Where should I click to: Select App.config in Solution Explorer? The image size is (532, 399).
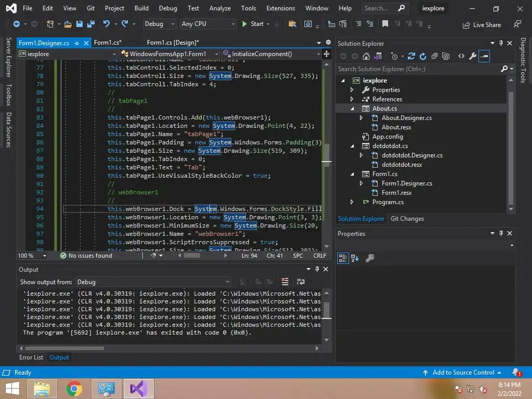point(387,137)
